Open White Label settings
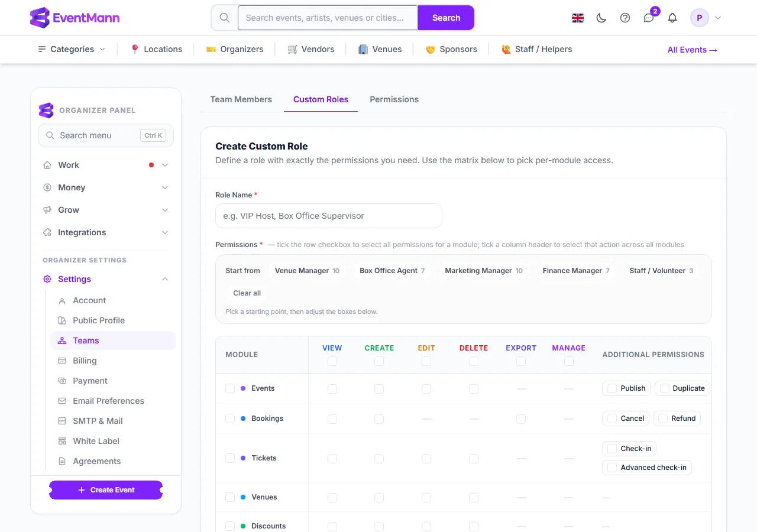Viewport: 757px width, 532px height. [113, 441]
